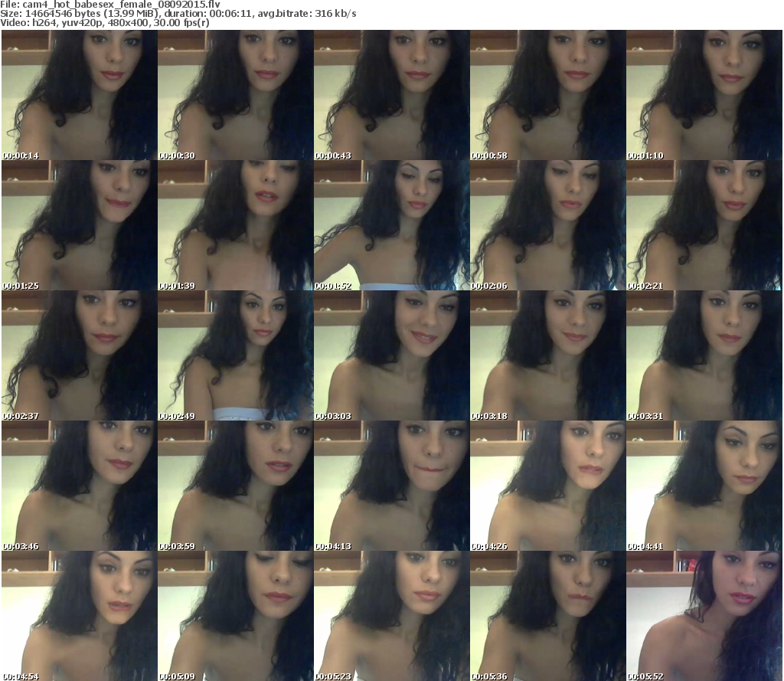Choose the 00:02:37 thumbnail

pos(80,355)
